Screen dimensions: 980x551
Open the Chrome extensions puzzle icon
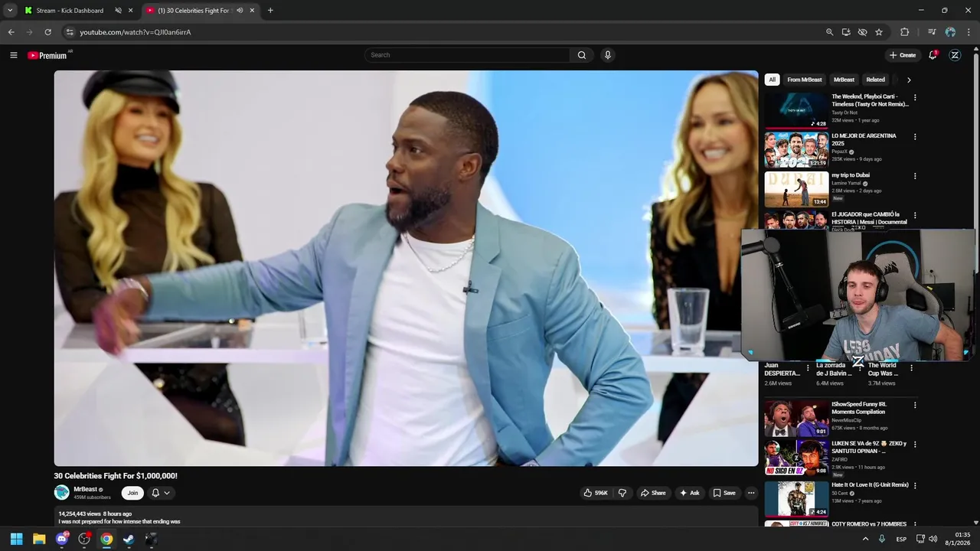(x=904, y=32)
